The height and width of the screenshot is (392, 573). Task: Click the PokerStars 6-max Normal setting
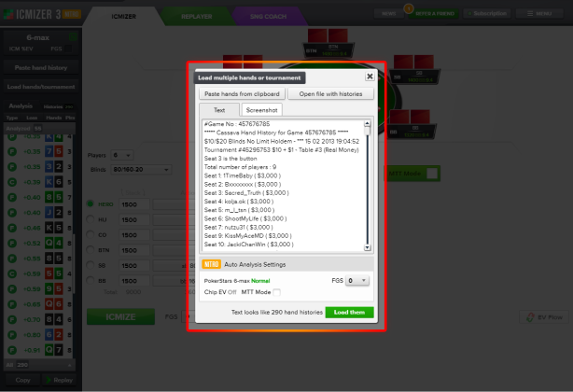pyautogui.click(x=237, y=281)
